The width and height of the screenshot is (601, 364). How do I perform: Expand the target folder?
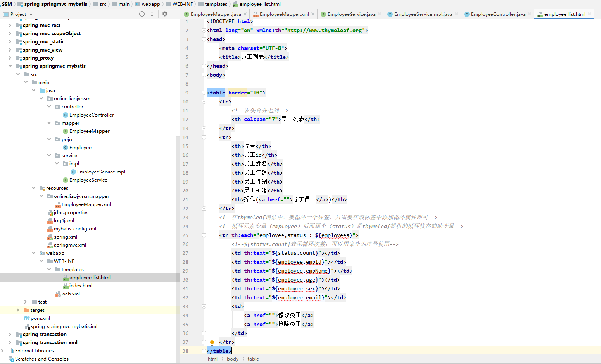point(18,310)
